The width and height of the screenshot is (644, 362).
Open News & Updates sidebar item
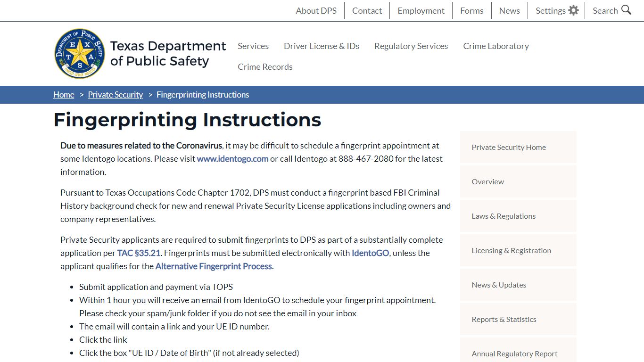(x=518, y=285)
